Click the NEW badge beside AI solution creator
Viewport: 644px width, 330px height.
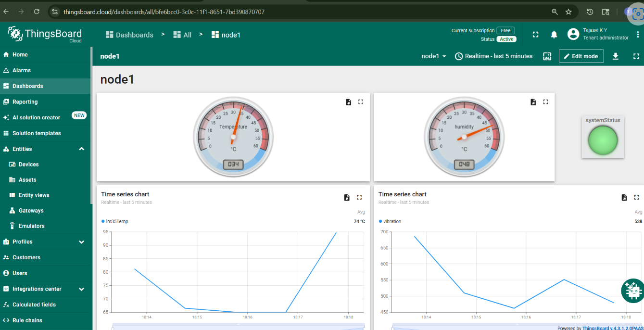(79, 115)
